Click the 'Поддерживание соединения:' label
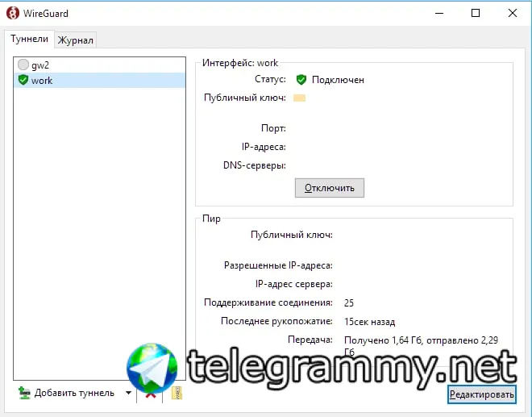This screenshot has width=532, height=417. 268,302
